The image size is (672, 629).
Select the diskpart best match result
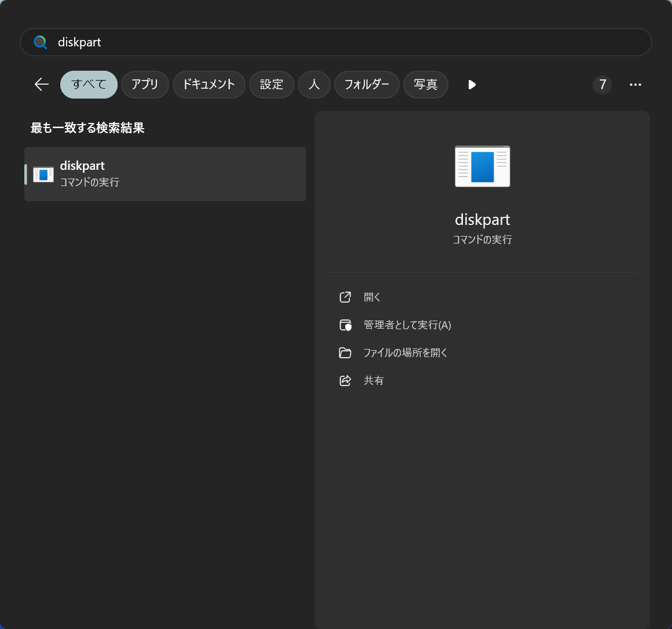click(x=165, y=174)
